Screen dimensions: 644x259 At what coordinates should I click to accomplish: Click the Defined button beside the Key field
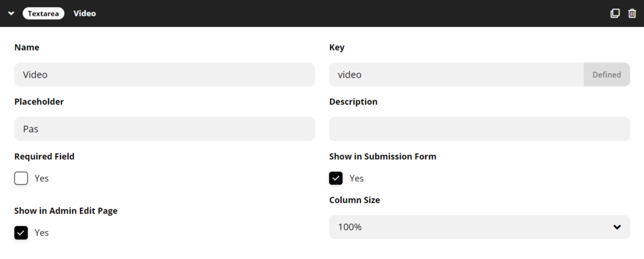pyautogui.click(x=607, y=74)
